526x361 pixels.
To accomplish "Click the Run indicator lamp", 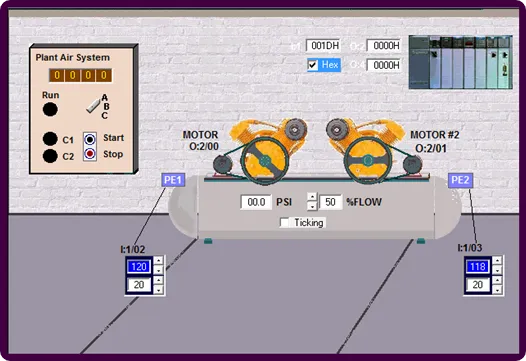I will tap(50, 109).
